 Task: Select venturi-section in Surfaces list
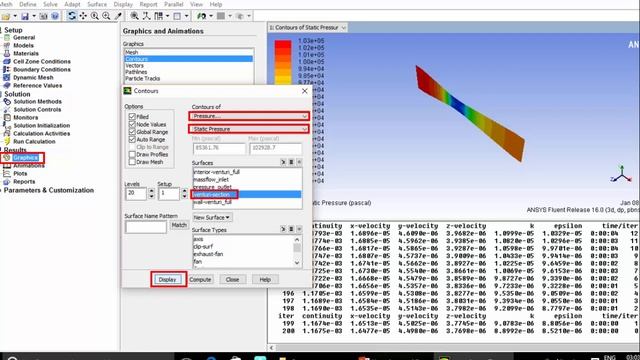point(247,194)
